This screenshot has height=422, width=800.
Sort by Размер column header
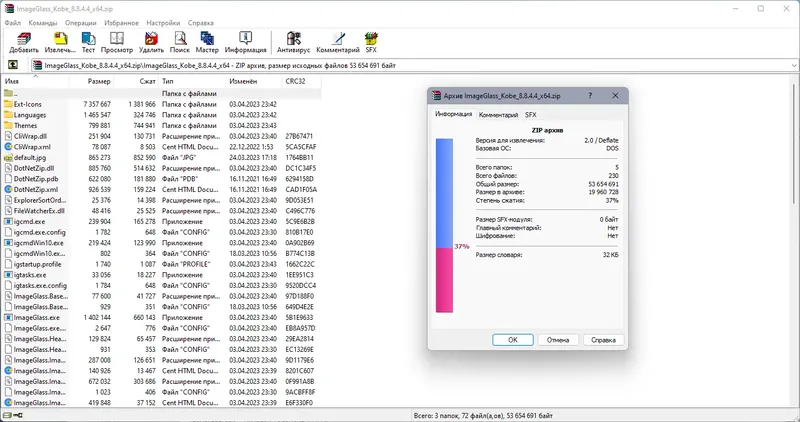tap(91, 81)
